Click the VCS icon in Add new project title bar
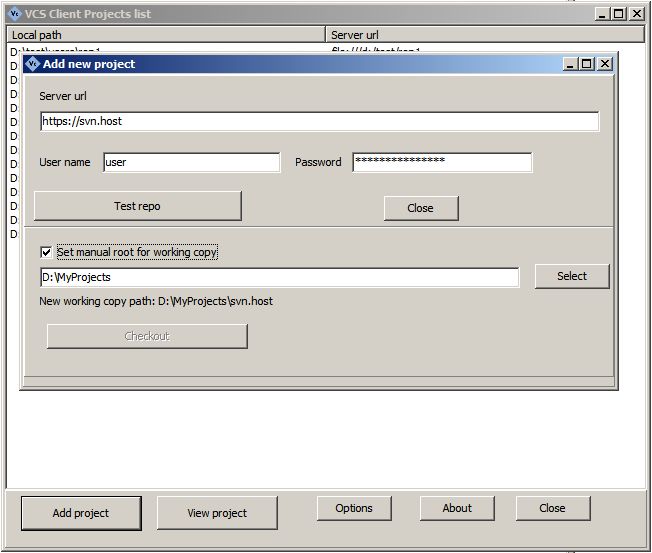The height and width of the screenshot is (553, 652). point(32,64)
